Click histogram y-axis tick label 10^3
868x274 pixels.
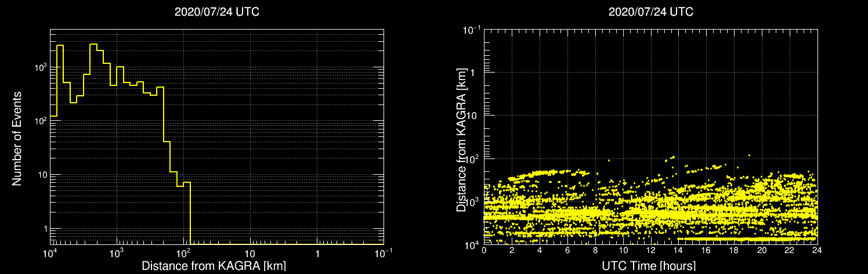pyautogui.click(x=39, y=68)
